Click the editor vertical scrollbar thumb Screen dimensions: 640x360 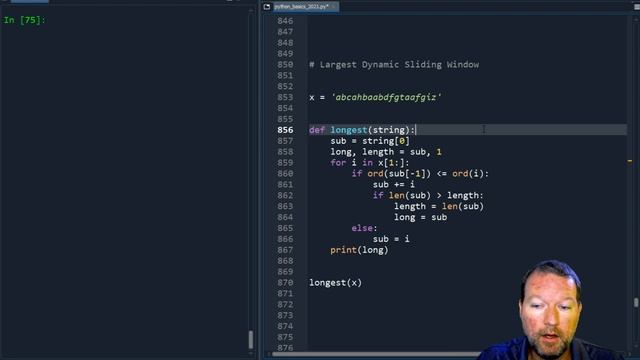coord(636,303)
